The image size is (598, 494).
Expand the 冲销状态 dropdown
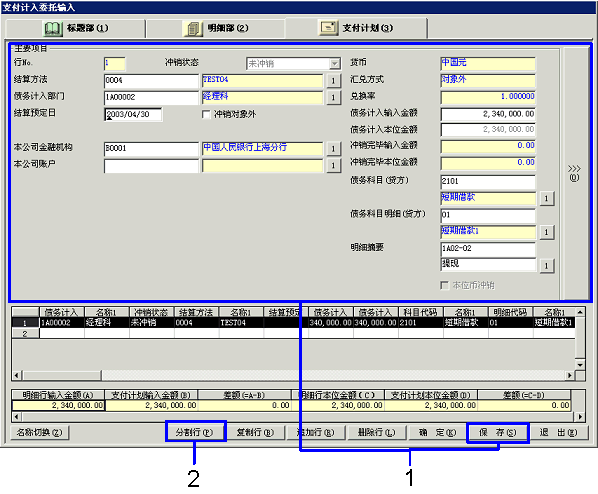[334, 63]
